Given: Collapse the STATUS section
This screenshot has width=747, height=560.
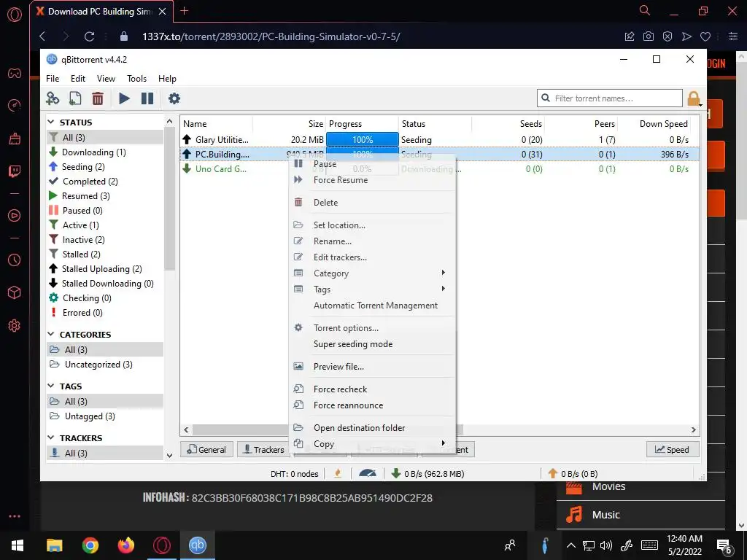Looking at the screenshot, I should click(x=52, y=122).
